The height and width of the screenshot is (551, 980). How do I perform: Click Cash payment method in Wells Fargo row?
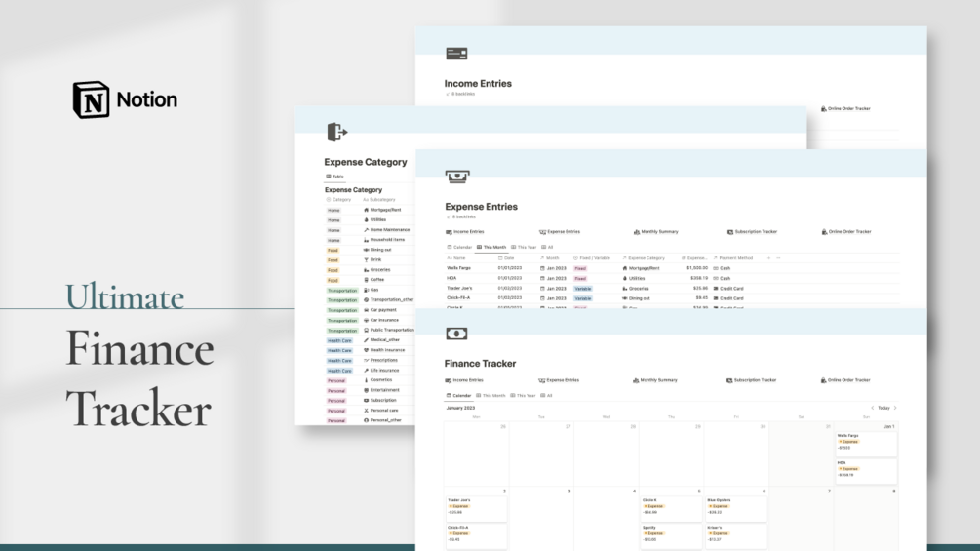(x=722, y=268)
